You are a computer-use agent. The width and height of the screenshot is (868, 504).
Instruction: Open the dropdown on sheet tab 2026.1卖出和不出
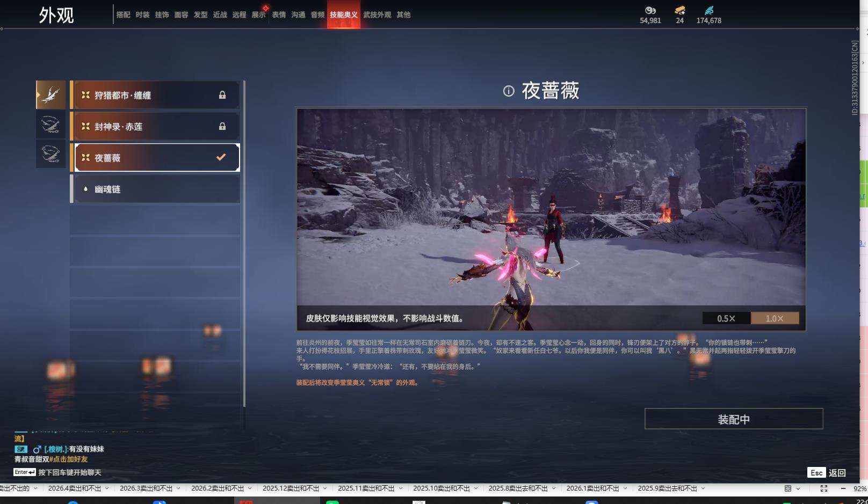tap(625, 488)
